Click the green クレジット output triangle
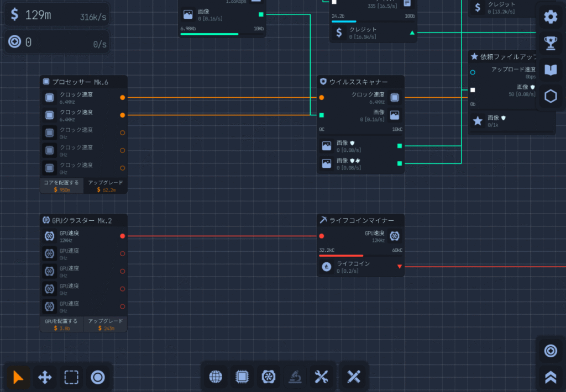The image size is (566, 392). pyautogui.click(x=412, y=33)
